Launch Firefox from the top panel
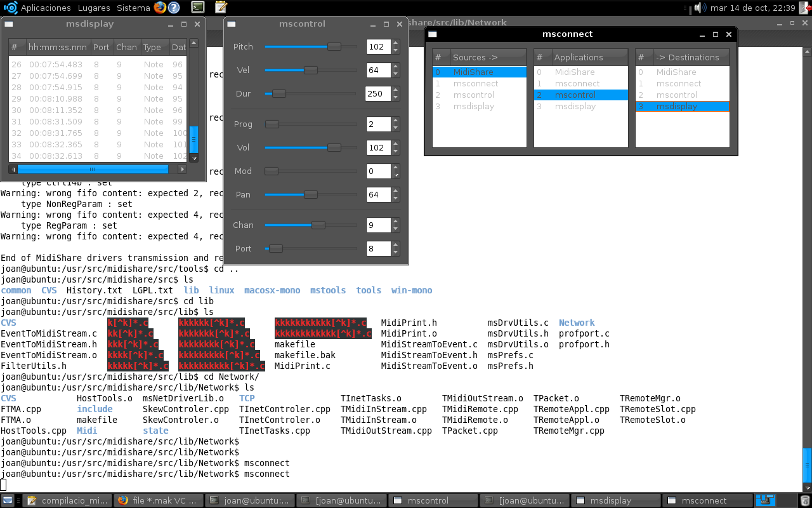 pos(159,8)
